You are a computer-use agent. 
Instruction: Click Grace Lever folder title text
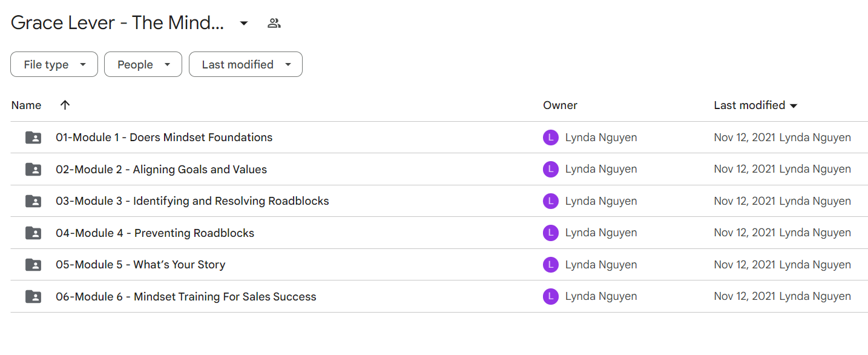click(117, 23)
